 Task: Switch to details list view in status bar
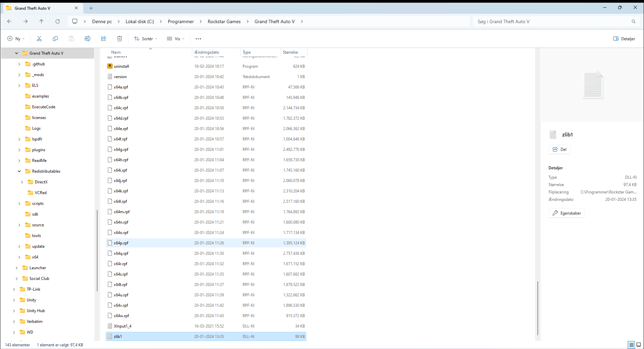click(x=631, y=345)
